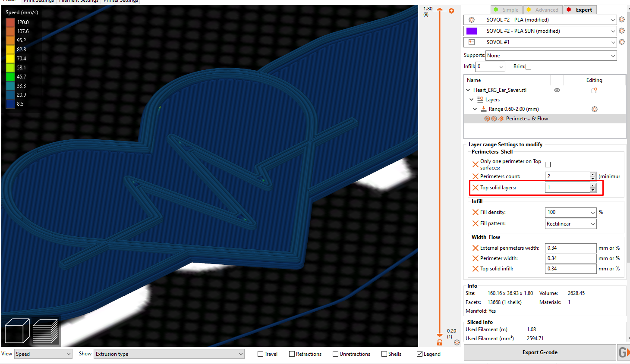Click the External perimeters width field
Screen dimensions: 630x364
click(570, 248)
